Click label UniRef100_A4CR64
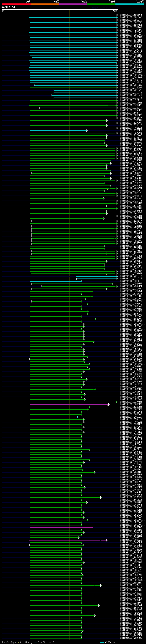146x644 pixels. pos(131,256)
